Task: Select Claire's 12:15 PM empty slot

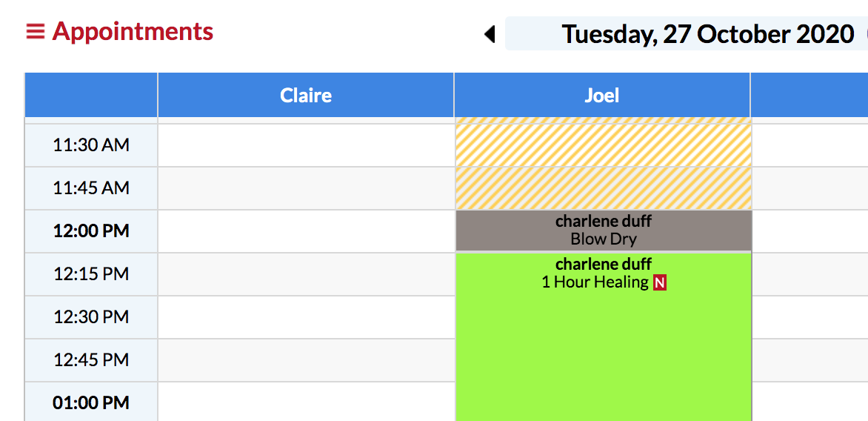Action: (306, 274)
